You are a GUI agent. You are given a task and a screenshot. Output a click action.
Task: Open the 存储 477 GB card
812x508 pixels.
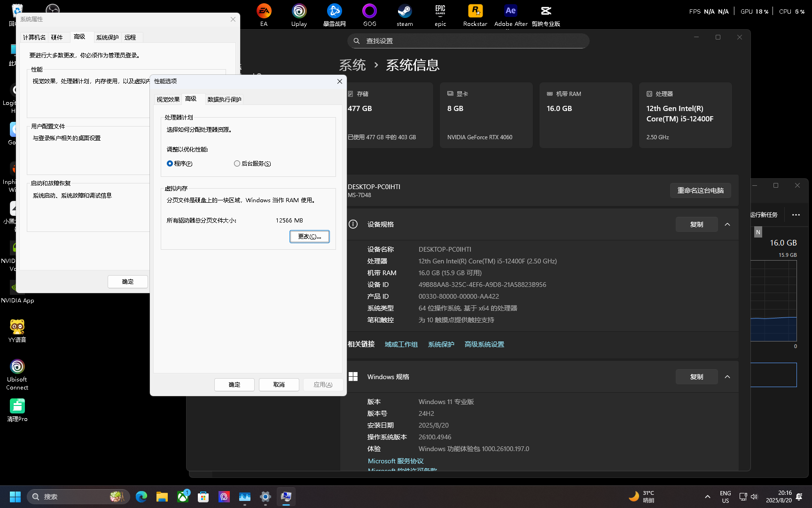point(390,115)
